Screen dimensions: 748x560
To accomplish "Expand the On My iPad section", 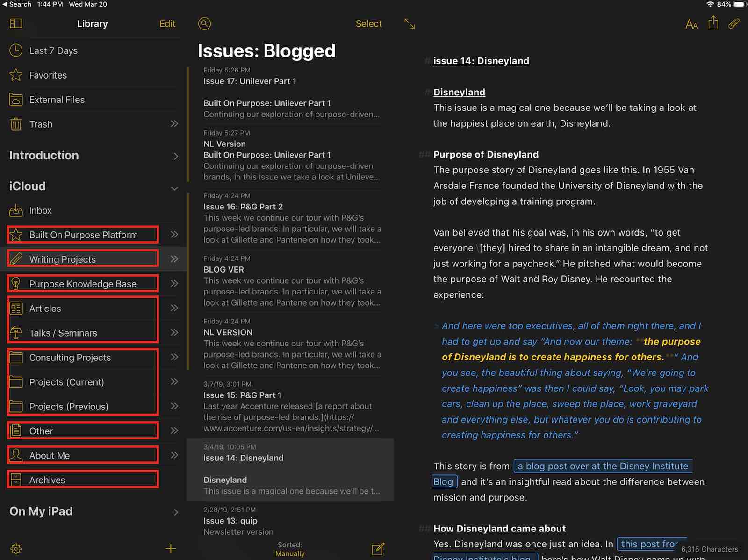I will pyautogui.click(x=176, y=512).
